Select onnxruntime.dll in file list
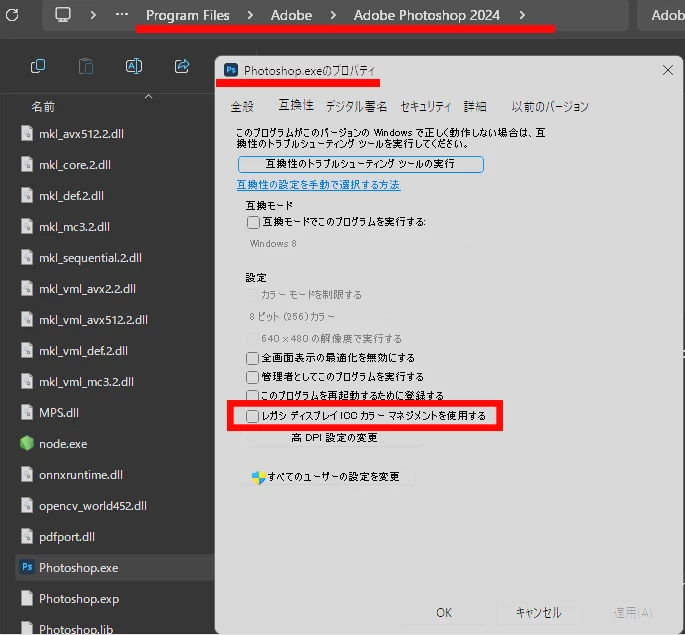685x635 pixels. point(81,475)
